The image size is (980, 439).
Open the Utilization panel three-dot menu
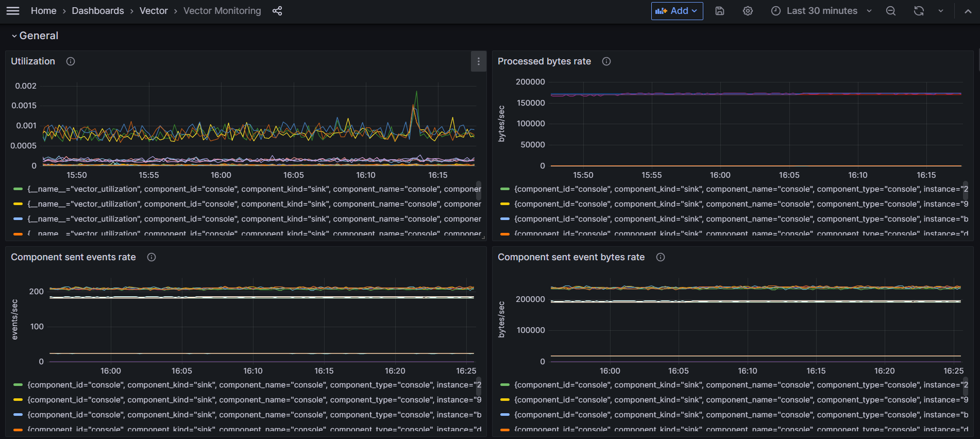click(479, 61)
